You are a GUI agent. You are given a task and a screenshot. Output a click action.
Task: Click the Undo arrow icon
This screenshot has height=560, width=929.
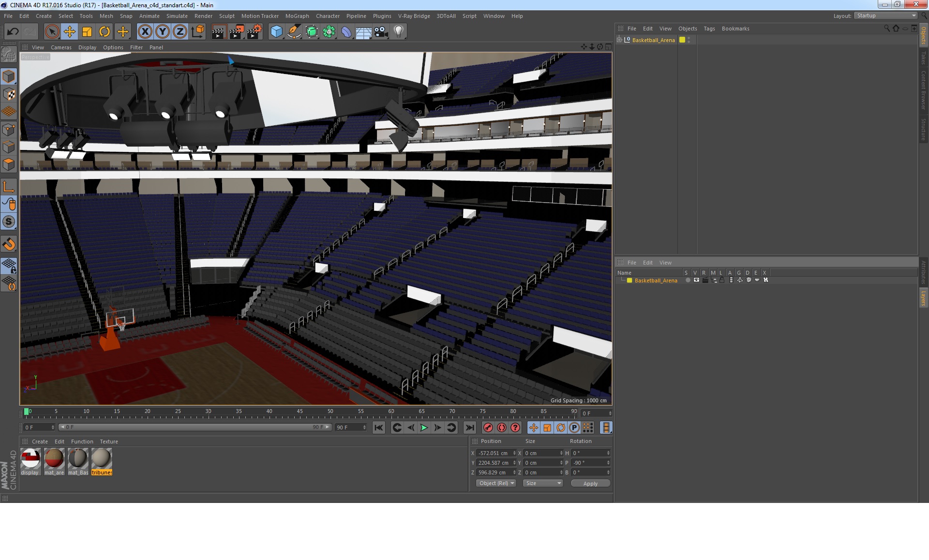13,32
